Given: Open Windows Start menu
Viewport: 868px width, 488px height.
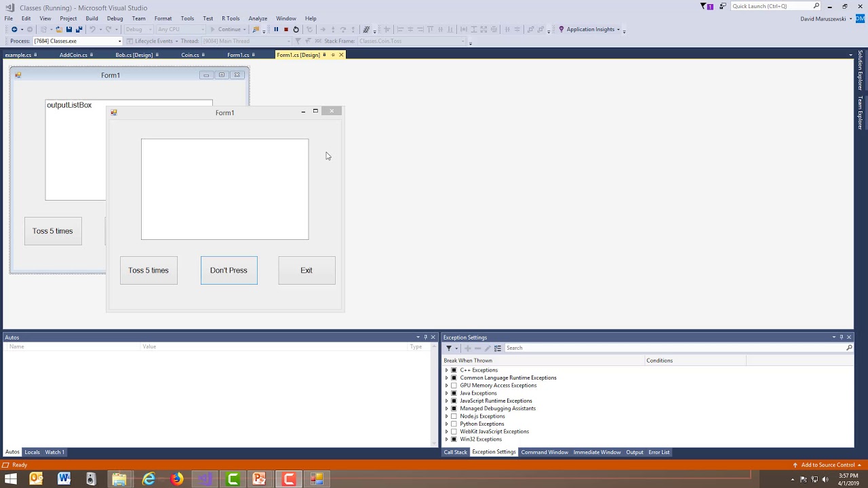Looking at the screenshot, I should (11, 479).
